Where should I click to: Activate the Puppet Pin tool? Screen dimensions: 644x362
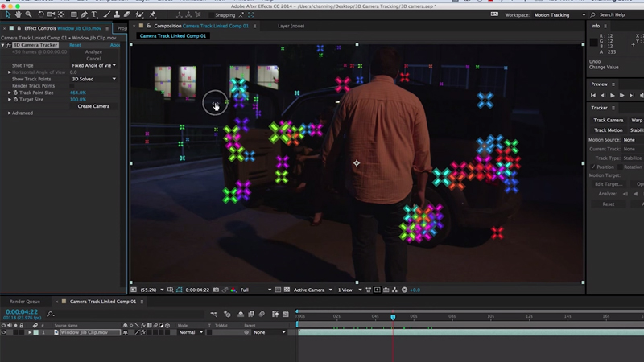pyautogui.click(x=152, y=14)
